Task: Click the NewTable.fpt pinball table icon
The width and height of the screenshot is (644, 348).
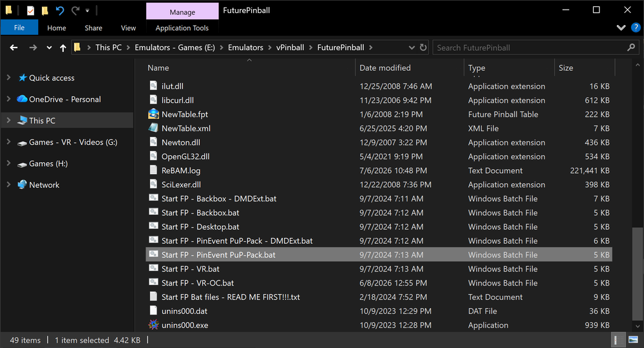Action: click(154, 114)
